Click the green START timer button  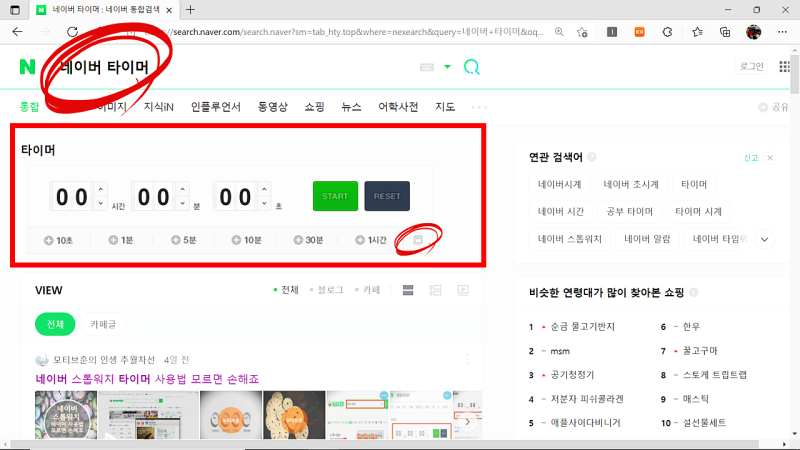coord(335,196)
